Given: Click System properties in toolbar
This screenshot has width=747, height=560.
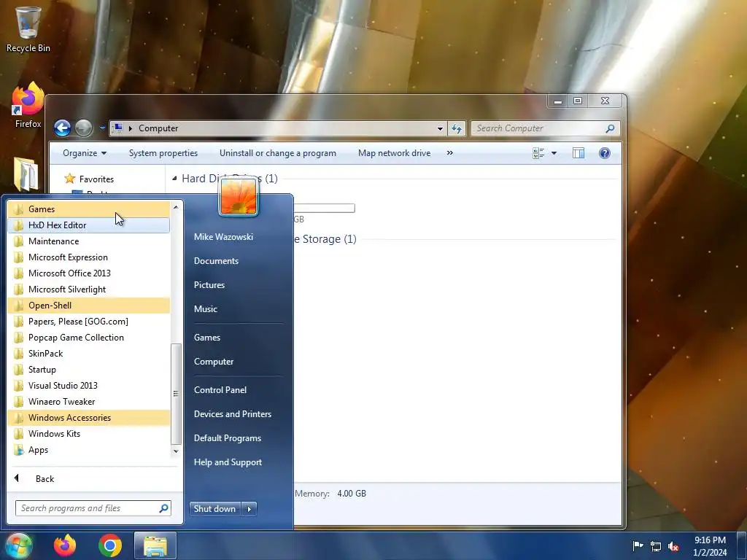Looking at the screenshot, I should coord(163,153).
